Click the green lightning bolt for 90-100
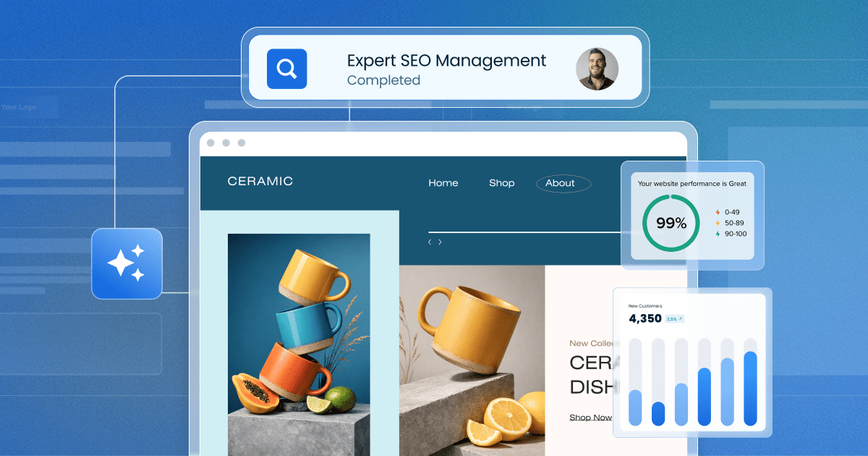This screenshot has width=868, height=456. [x=718, y=234]
